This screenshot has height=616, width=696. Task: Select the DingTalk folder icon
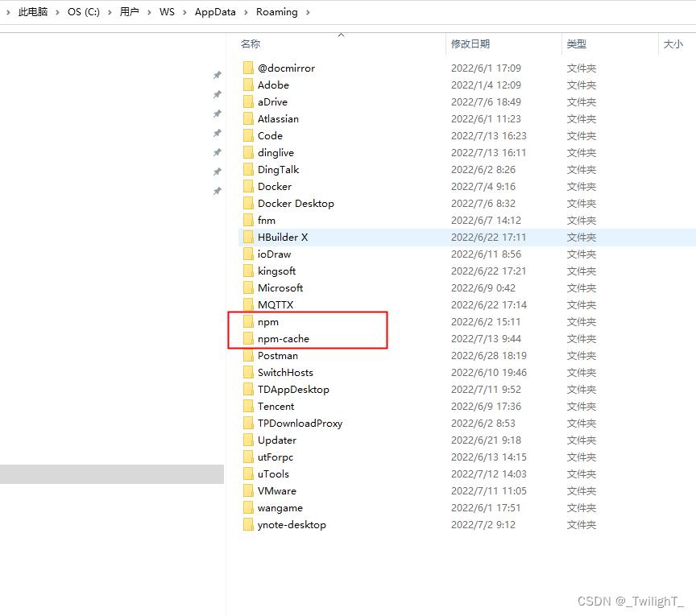[x=248, y=169]
